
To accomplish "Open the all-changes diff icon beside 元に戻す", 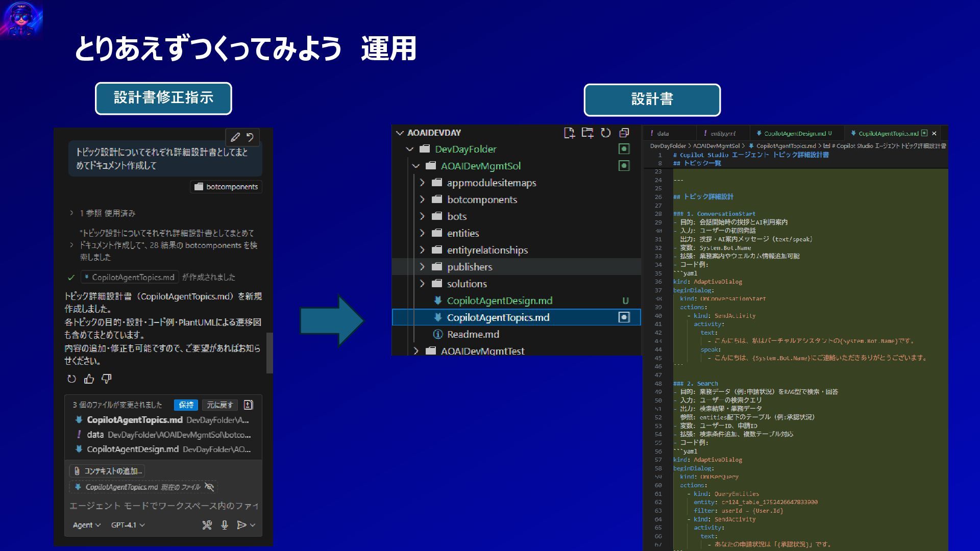I will pyautogui.click(x=249, y=405).
